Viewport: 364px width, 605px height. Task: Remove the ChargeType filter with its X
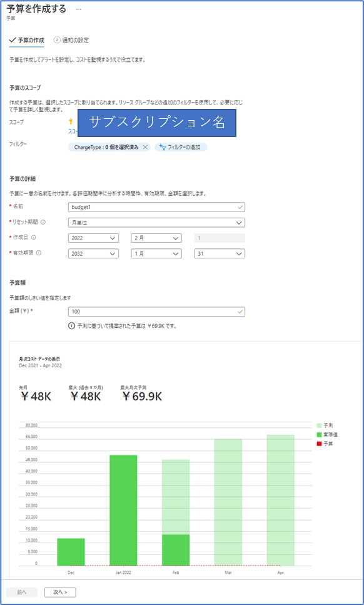[x=145, y=147]
